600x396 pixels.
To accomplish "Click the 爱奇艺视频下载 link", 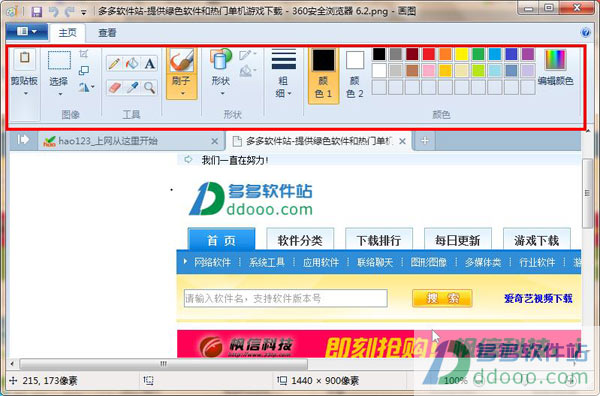I will pos(538,298).
